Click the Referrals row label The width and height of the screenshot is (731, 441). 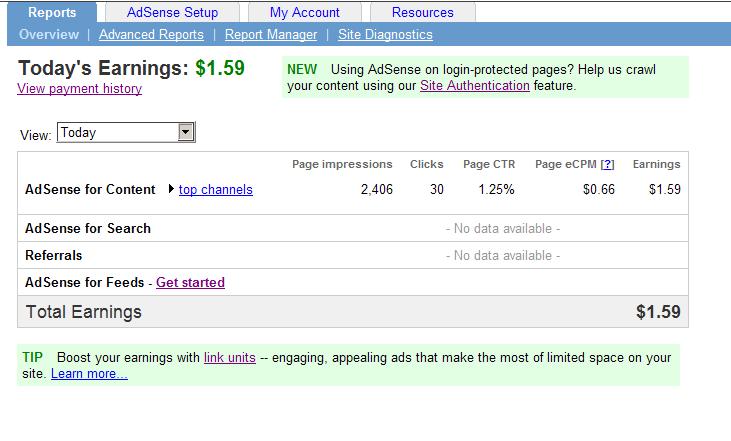click(54, 255)
